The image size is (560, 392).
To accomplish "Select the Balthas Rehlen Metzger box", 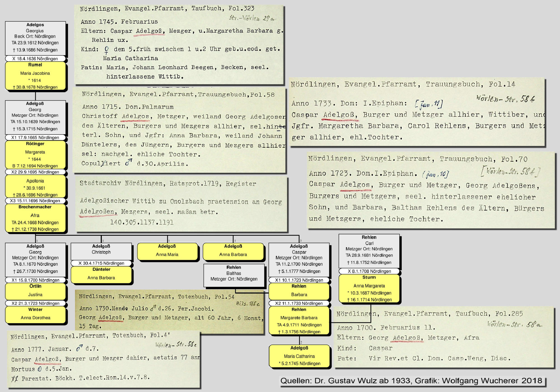I will 234,275.
